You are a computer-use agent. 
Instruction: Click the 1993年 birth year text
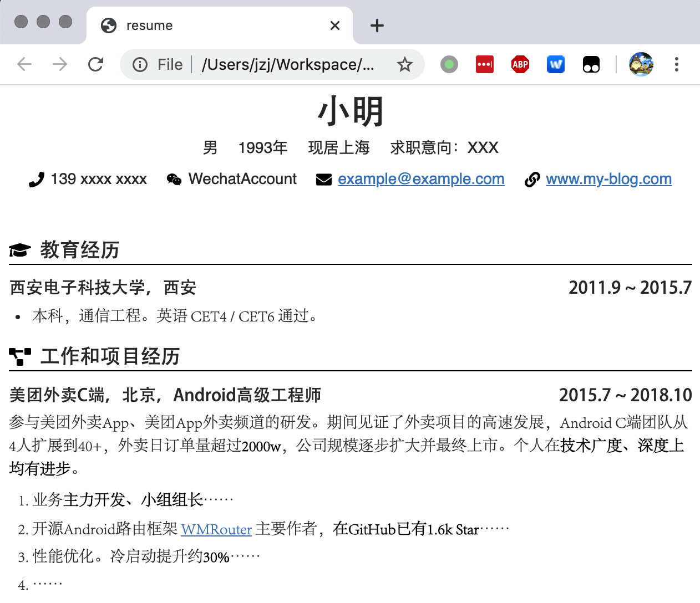pyautogui.click(x=263, y=147)
